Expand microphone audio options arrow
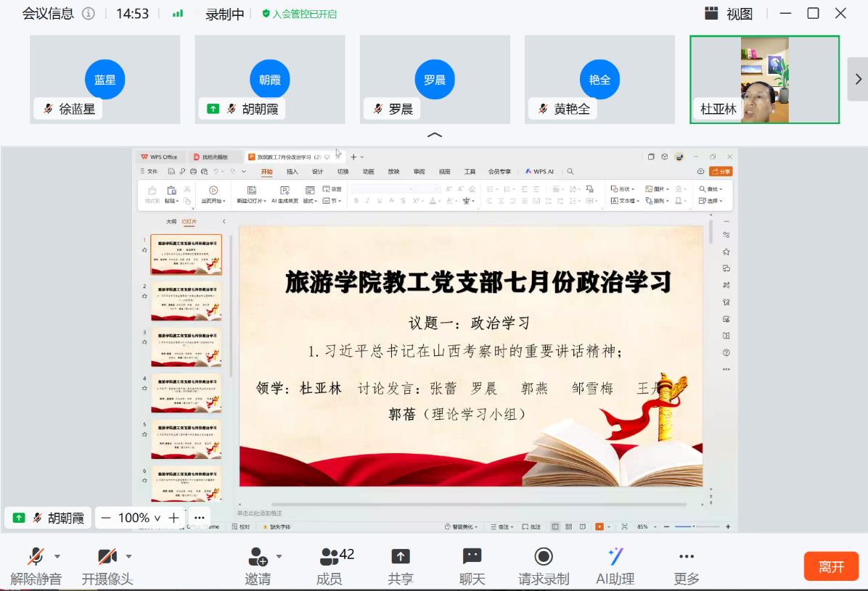 pyautogui.click(x=57, y=556)
